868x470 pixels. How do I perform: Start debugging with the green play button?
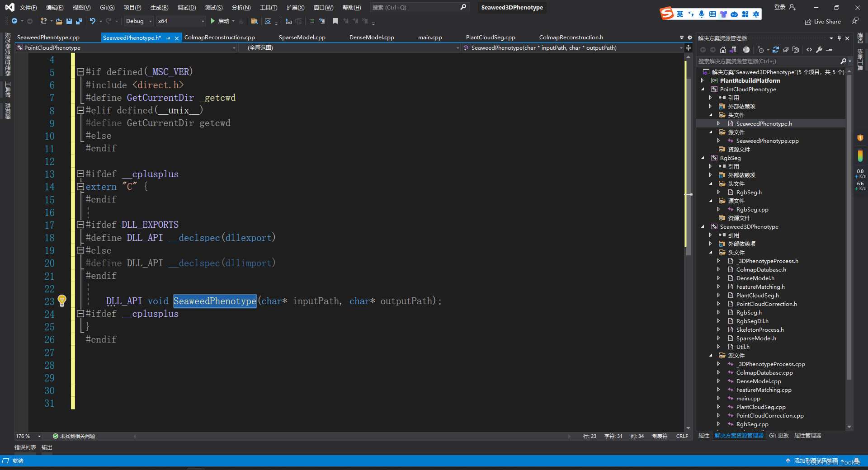tap(212, 21)
